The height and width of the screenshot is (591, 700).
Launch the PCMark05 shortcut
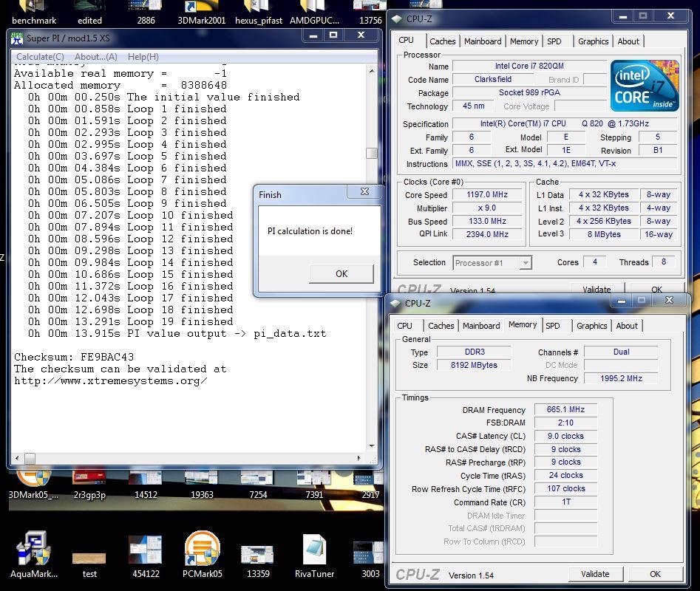click(202, 554)
